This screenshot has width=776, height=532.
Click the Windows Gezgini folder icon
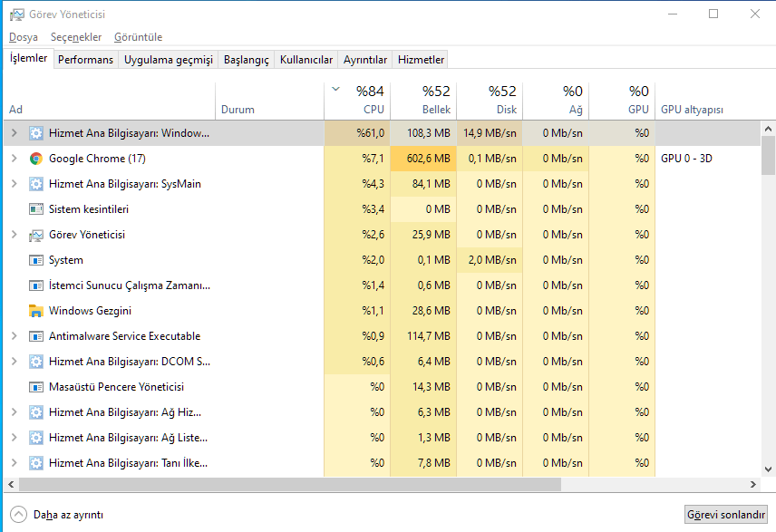click(x=35, y=311)
